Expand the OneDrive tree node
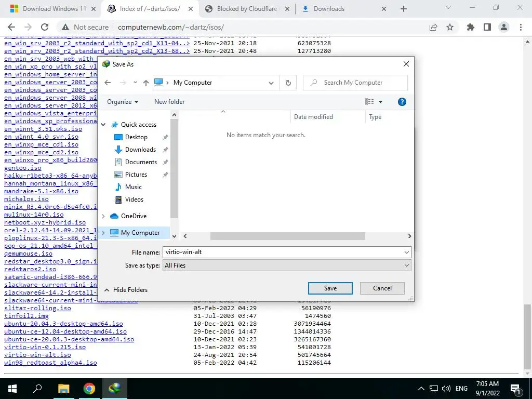 point(103,216)
